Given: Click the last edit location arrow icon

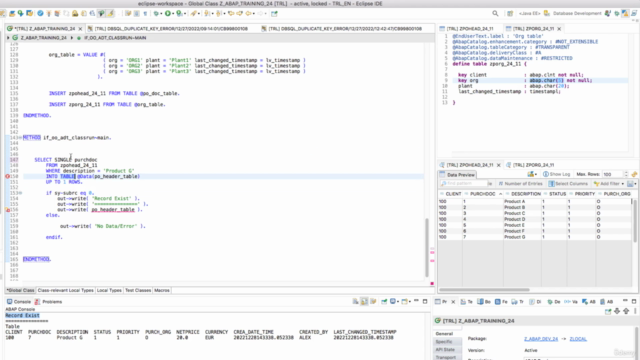Looking at the screenshot, I should [x=231, y=13].
